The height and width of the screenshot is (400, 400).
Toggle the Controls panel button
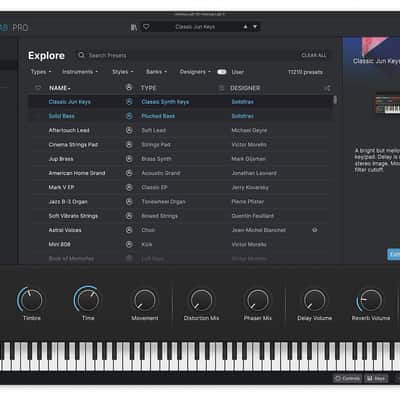tap(348, 378)
